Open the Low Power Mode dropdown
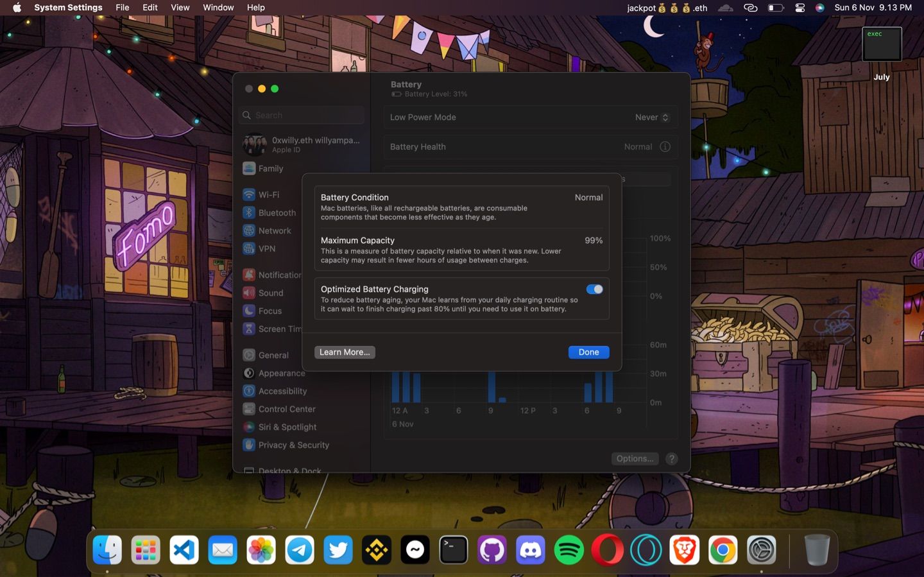The height and width of the screenshot is (577, 924). [652, 117]
